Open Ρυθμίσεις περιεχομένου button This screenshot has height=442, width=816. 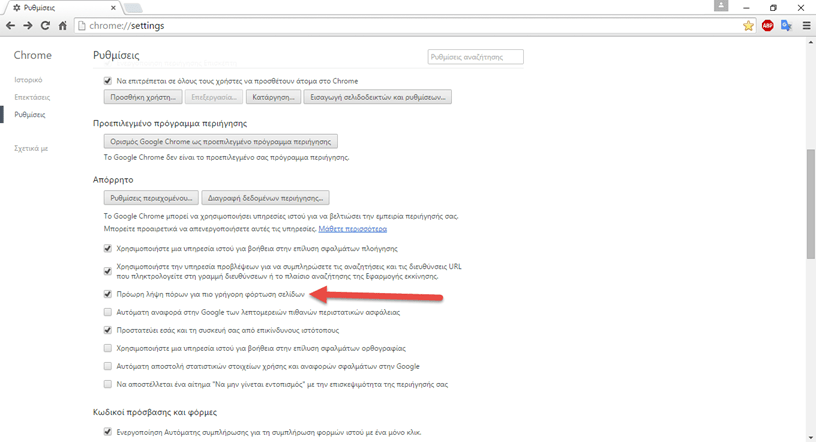click(x=151, y=198)
